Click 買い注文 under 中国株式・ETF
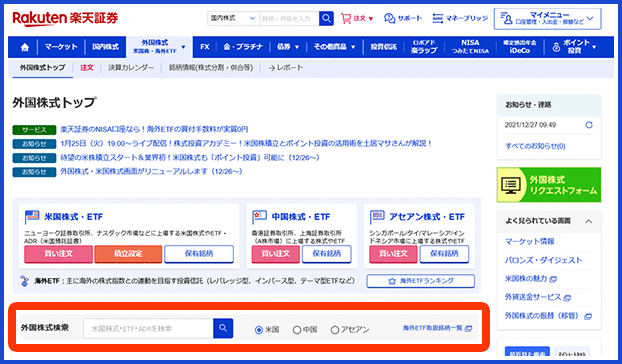Screen dimensions: 622x364 coord(275,254)
